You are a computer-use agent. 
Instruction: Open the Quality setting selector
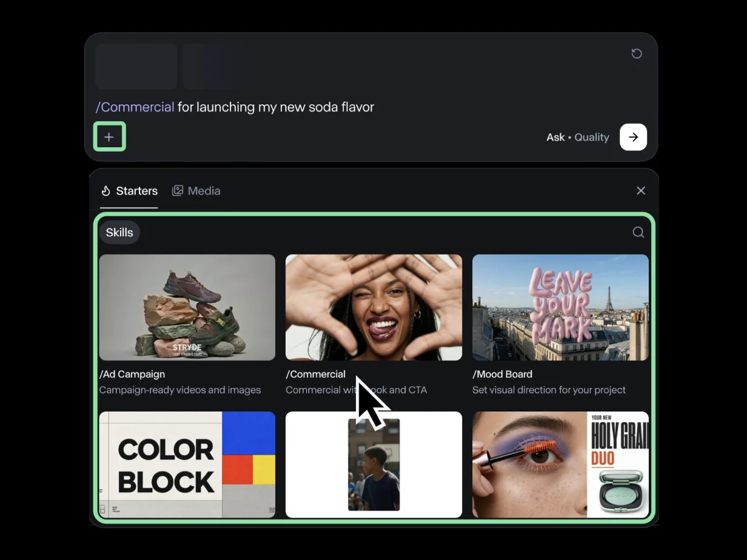[x=592, y=137]
